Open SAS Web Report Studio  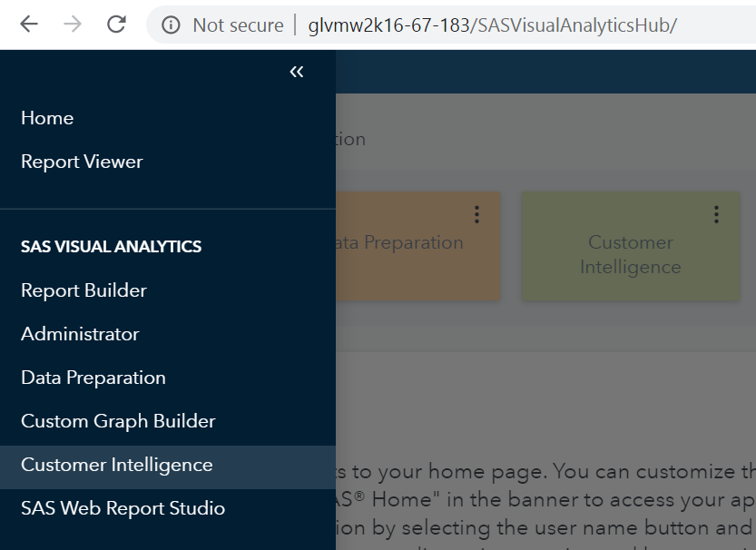coord(123,508)
